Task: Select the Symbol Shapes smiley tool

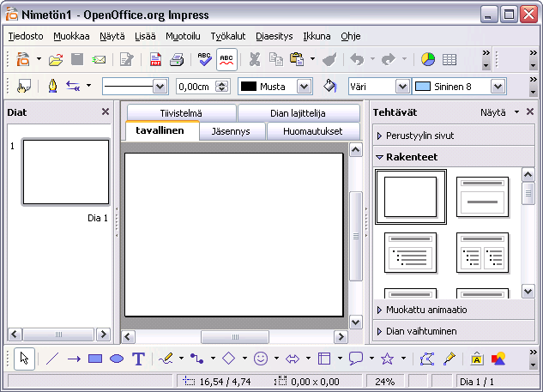Action: coord(261,359)
